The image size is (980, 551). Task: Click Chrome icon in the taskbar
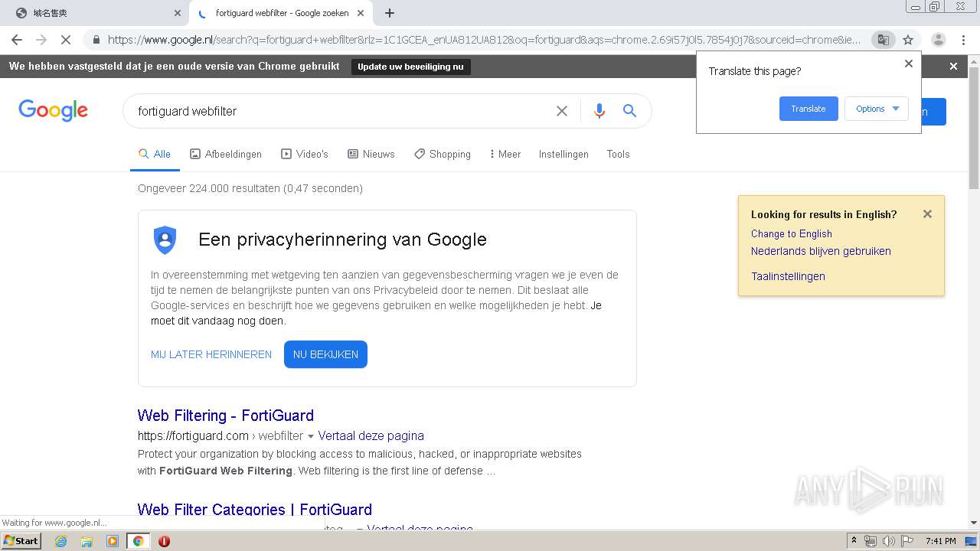click(x=138, y=541)
